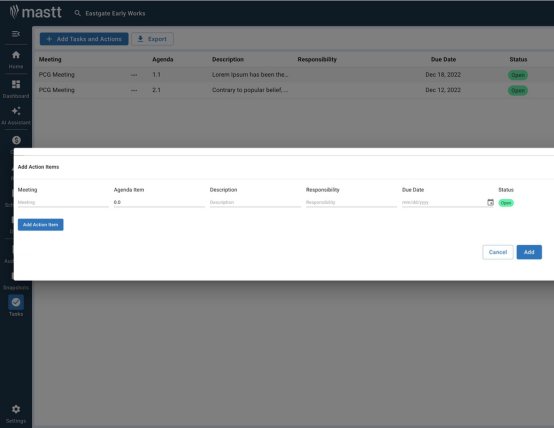The image size is (554, 428).
Task: Click the mastt logo
Action: point(36,12)
